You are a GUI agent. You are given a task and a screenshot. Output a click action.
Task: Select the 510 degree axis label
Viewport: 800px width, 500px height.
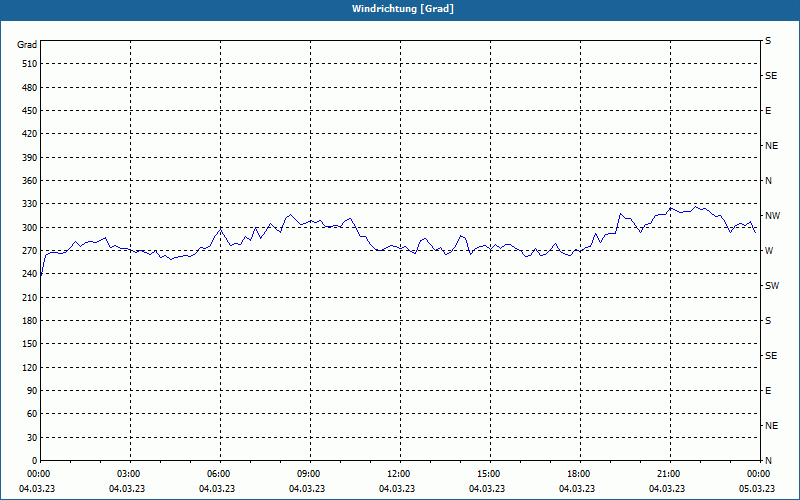[30, 64]
